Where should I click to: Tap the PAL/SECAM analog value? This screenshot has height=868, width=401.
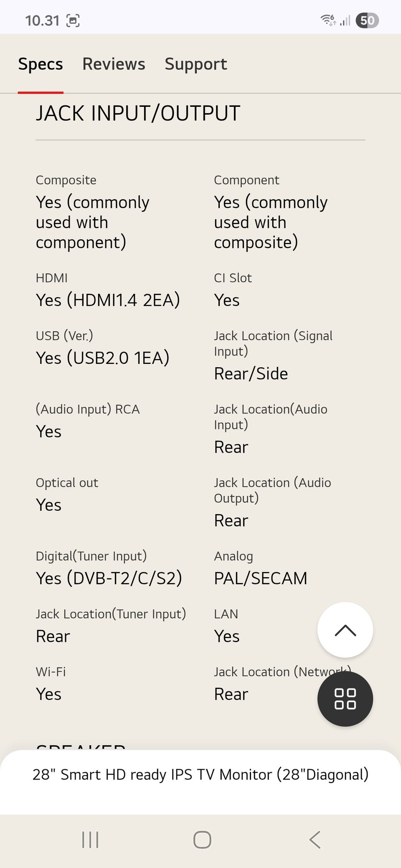coord(260,578)
